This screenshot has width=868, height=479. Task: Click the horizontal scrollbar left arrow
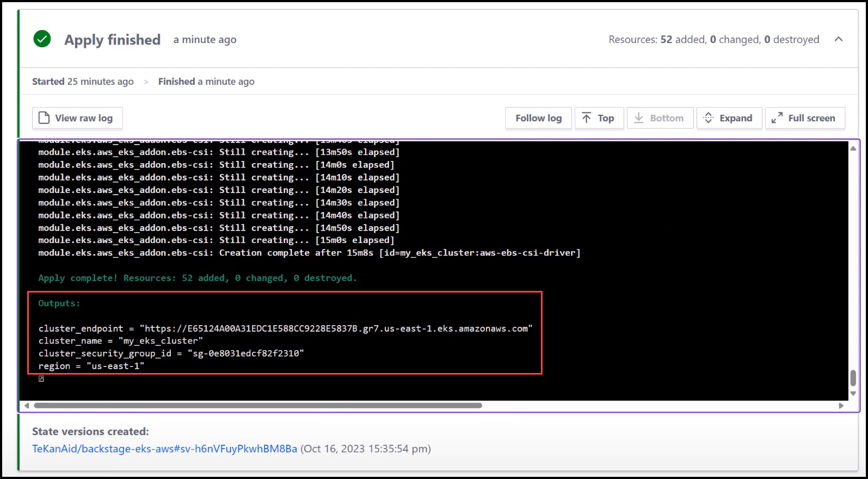(26, 406)
